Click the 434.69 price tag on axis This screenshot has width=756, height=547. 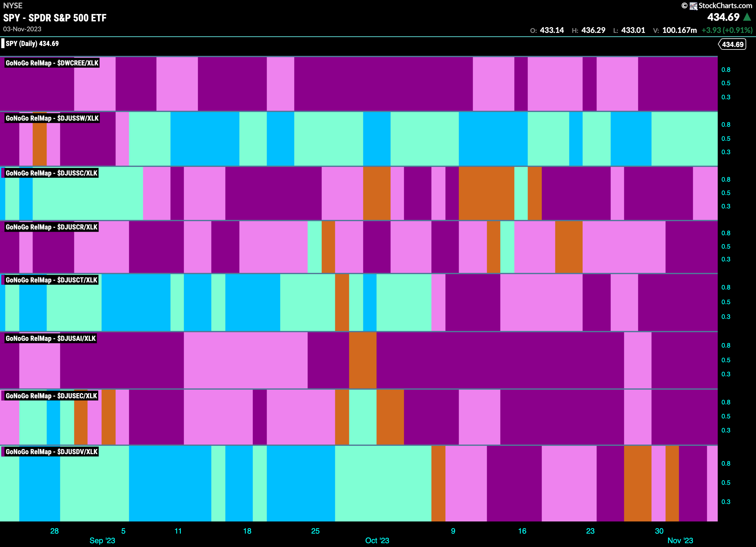click(x=732, y=44)
